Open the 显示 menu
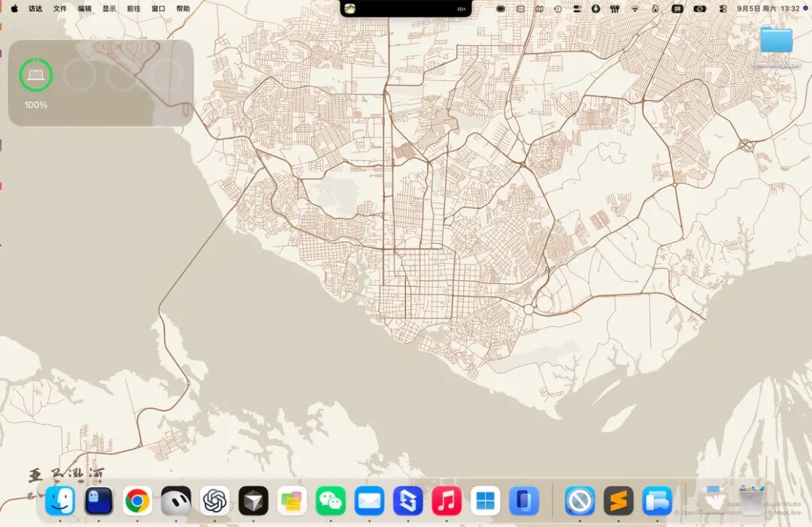 tap(109, 8)
